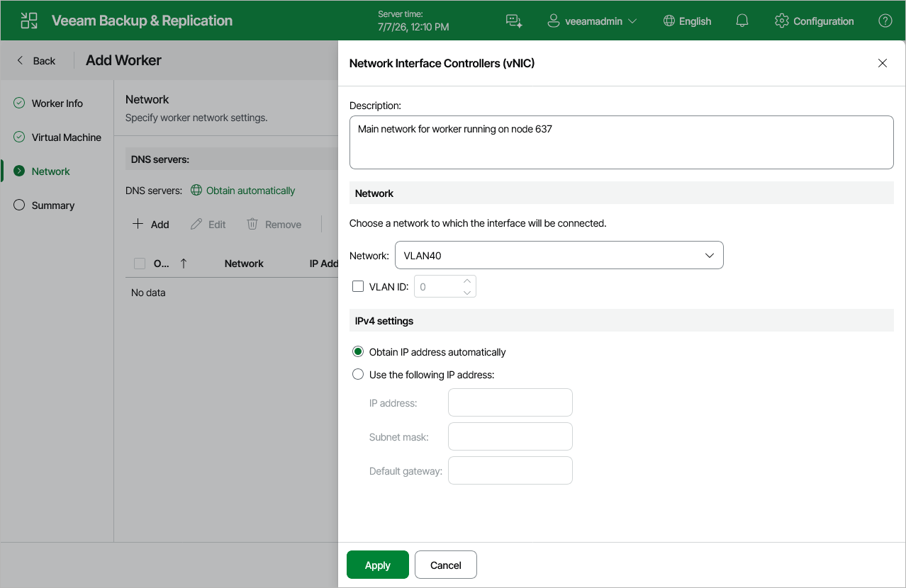This screenshot has width=906, height=588.
Task: Open the AI assistant chat icon
Action: coord(514,21)
